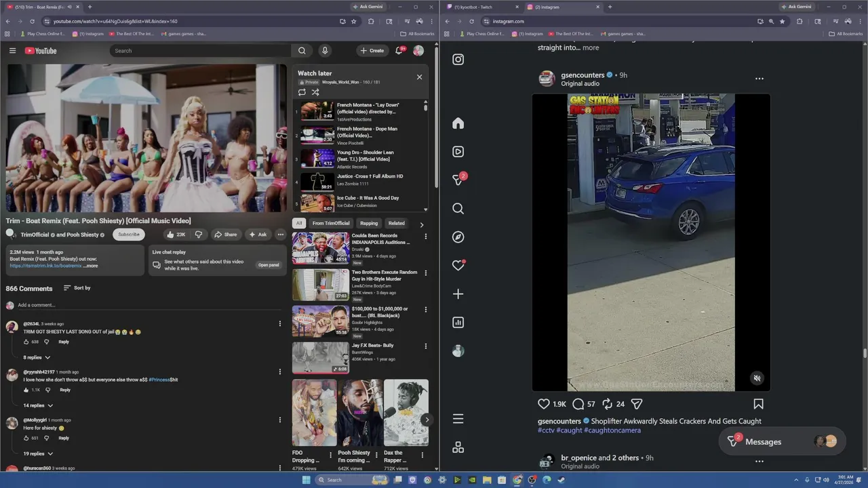Open Instagram direct messages sidebar icon
Screen dimensions: 868x488
[x=458, y=180]
